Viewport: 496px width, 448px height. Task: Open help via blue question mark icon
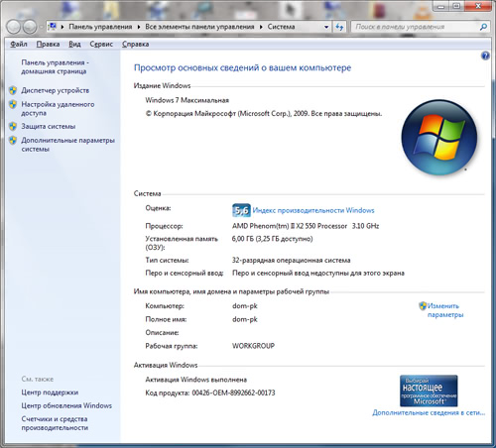485,56
